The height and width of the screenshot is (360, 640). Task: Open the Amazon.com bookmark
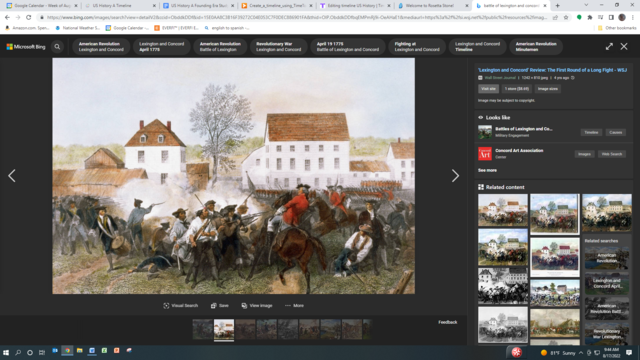pyautogui.click(x=27, y=28)
